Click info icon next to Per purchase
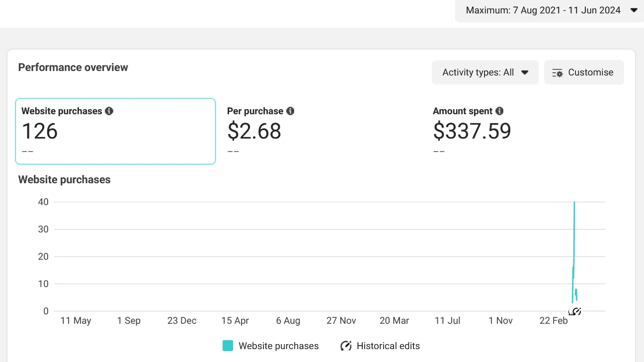 [x=290, y=111]
